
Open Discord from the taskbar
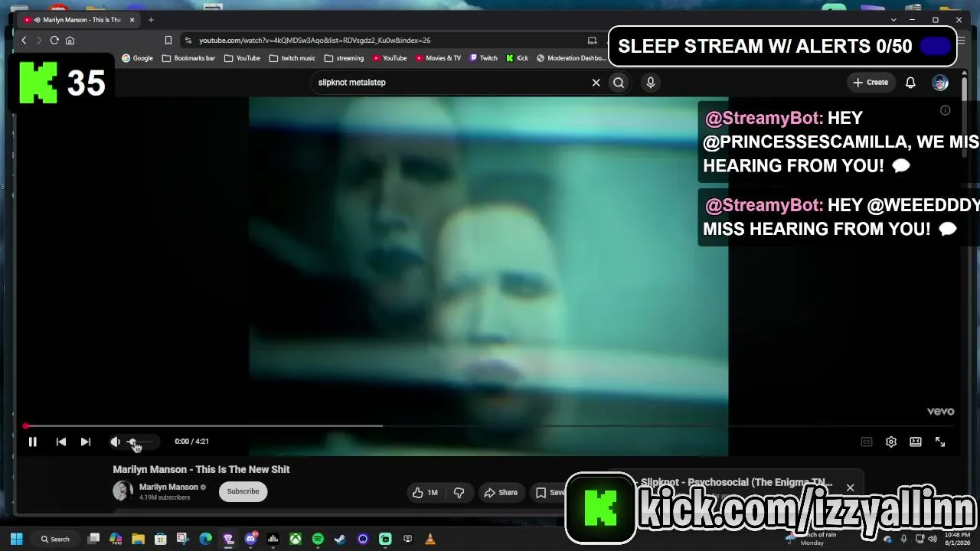coord(250,539)
